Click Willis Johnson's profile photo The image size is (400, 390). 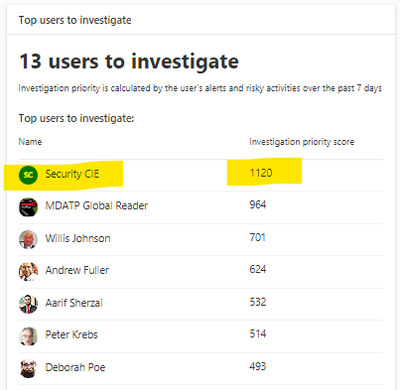pyautogui.click(x=28, y=239)
